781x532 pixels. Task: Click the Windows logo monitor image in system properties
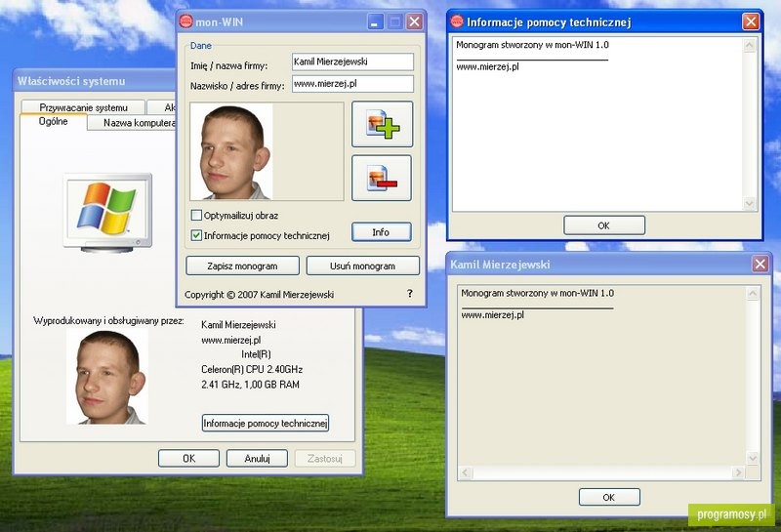point(107,212)
